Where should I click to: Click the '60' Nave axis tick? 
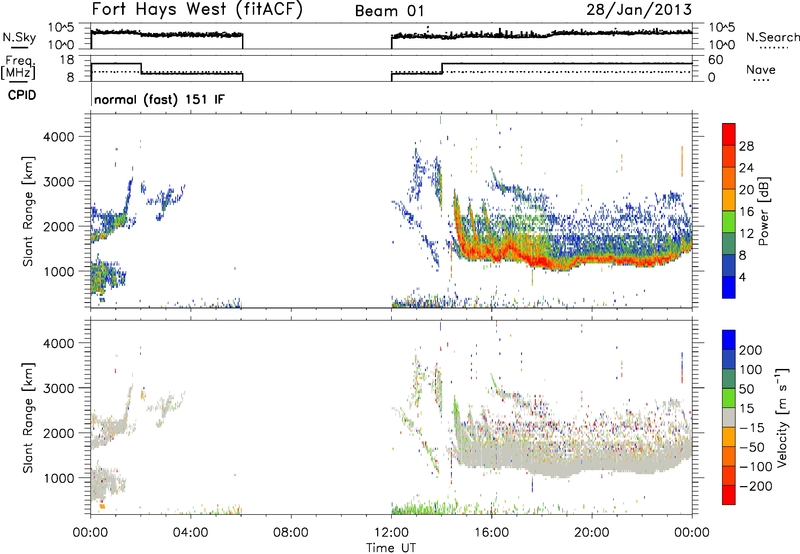coord(715,60)
